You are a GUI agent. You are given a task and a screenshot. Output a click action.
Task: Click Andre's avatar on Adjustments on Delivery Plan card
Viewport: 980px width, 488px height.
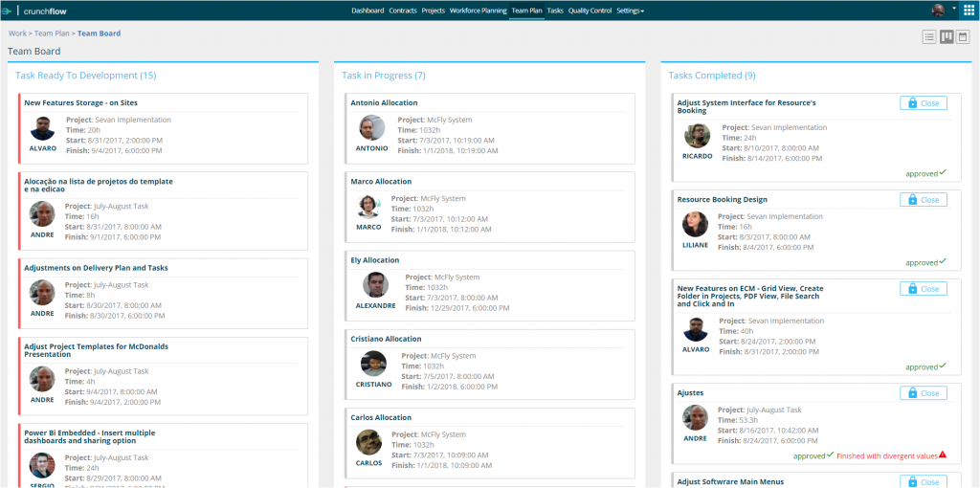point(42,294)
